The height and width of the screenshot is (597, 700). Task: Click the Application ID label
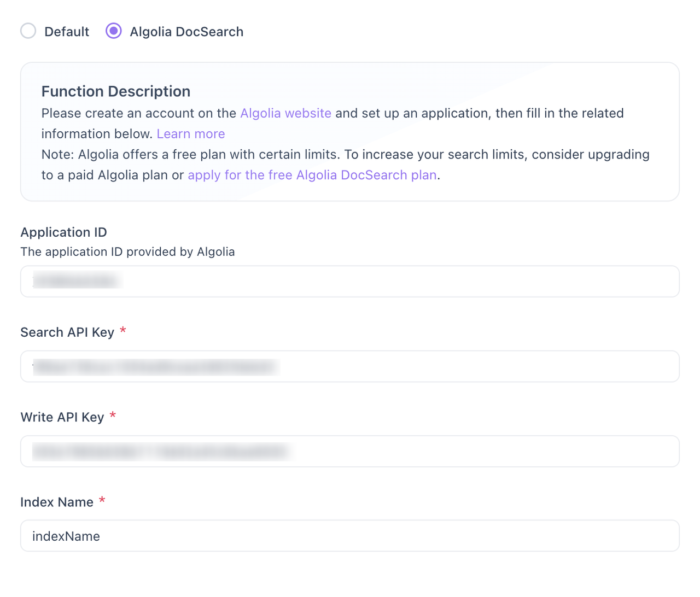tap(63, 232)
